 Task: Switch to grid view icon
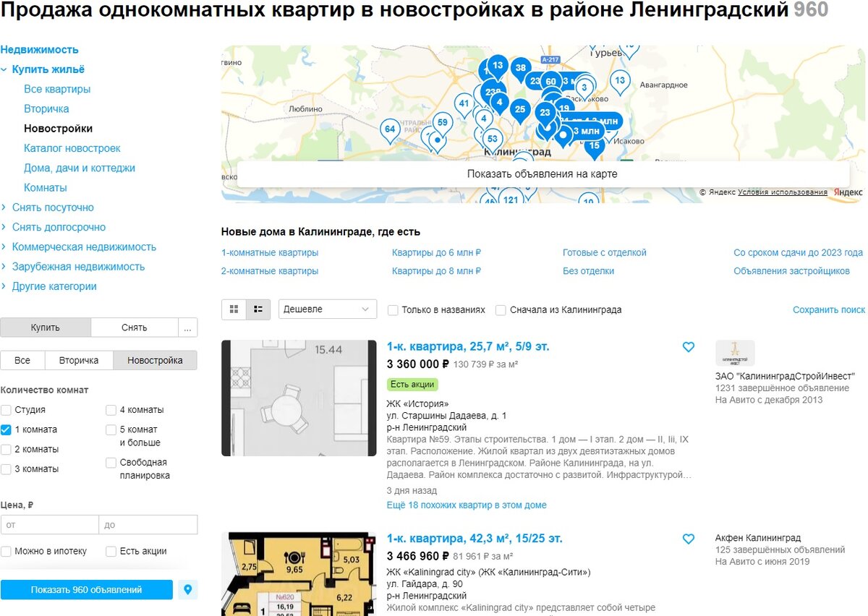[x=234, y=309]
